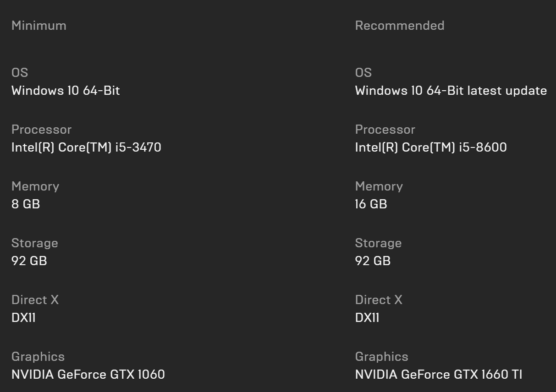Click the Graphics label in Recommended column
This screenshot has height=392, width=556.
tap(382, 357)
